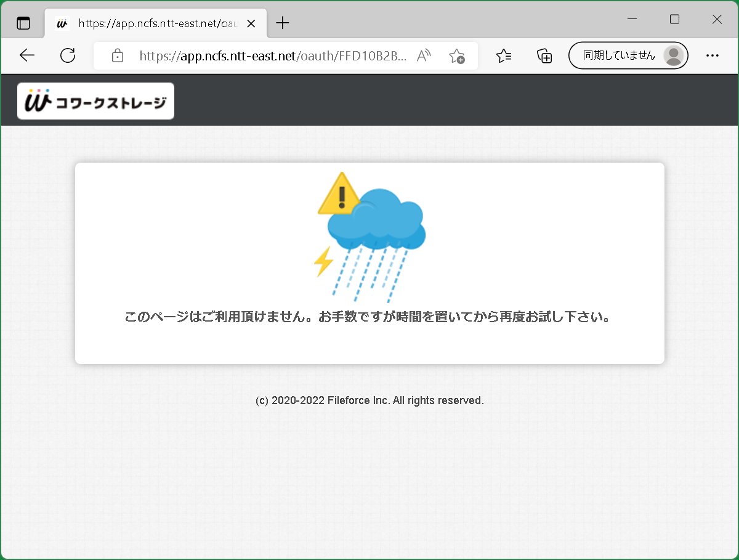The height and width of the screenshot is (560, 739).
Task: Open a new browser tab
Action: click(282, 23)
